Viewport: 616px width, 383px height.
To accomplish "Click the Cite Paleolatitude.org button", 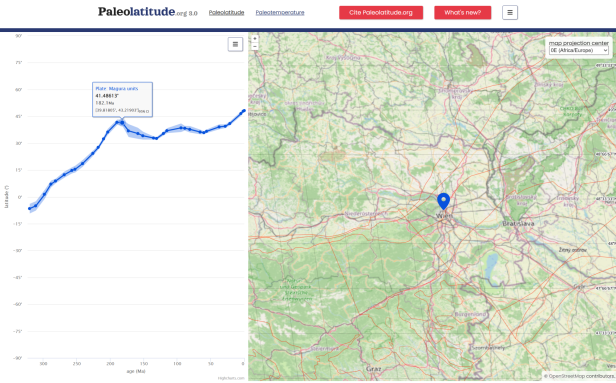I will tap(381, 13).
